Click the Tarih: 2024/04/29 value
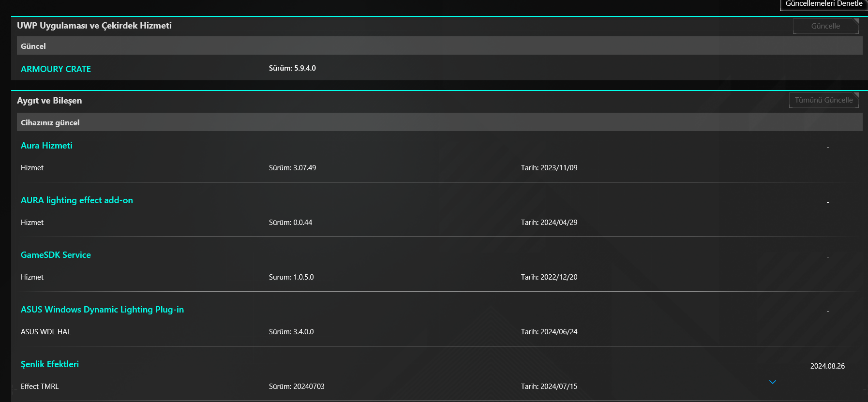The width and height of the screenshot is (868, 402). coord(549,223)
